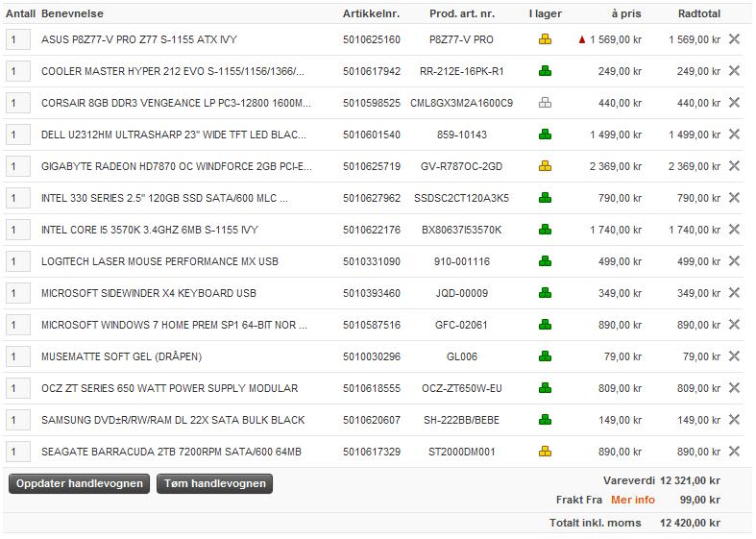Focus quantity field for ASUS P8Z77-V PRO

18,39
